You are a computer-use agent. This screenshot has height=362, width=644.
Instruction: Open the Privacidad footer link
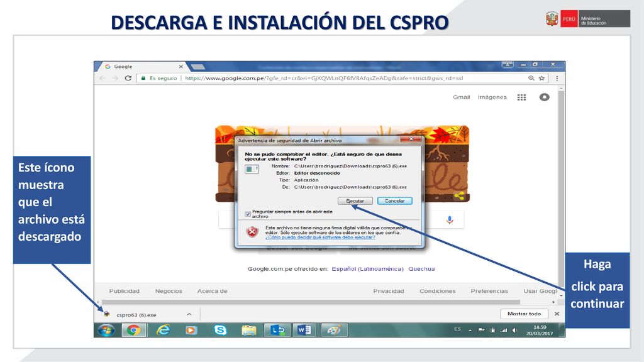(x=389, y=291)
